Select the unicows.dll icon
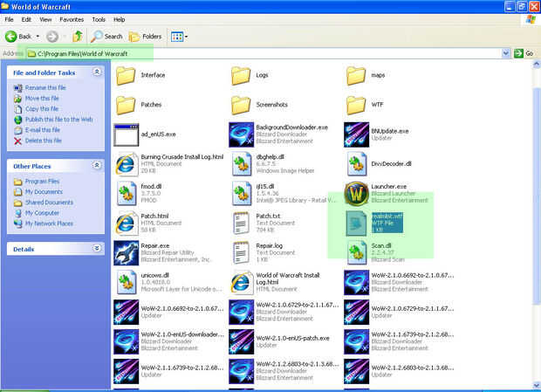 click(x=127, y=283)
